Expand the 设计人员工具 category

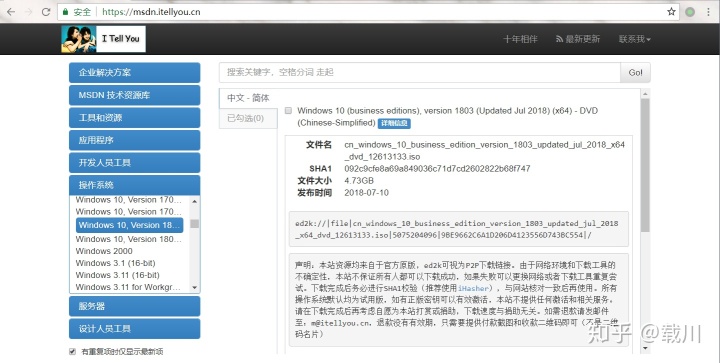135,329
